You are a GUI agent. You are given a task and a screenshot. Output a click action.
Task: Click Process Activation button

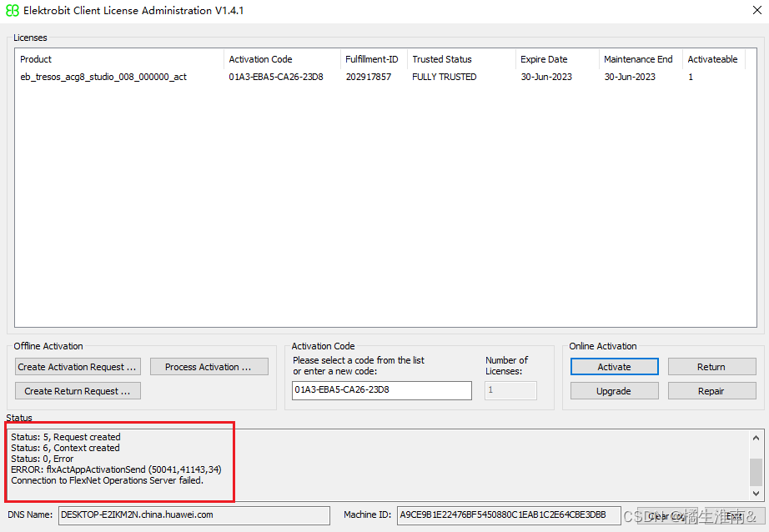coord(209,367)
